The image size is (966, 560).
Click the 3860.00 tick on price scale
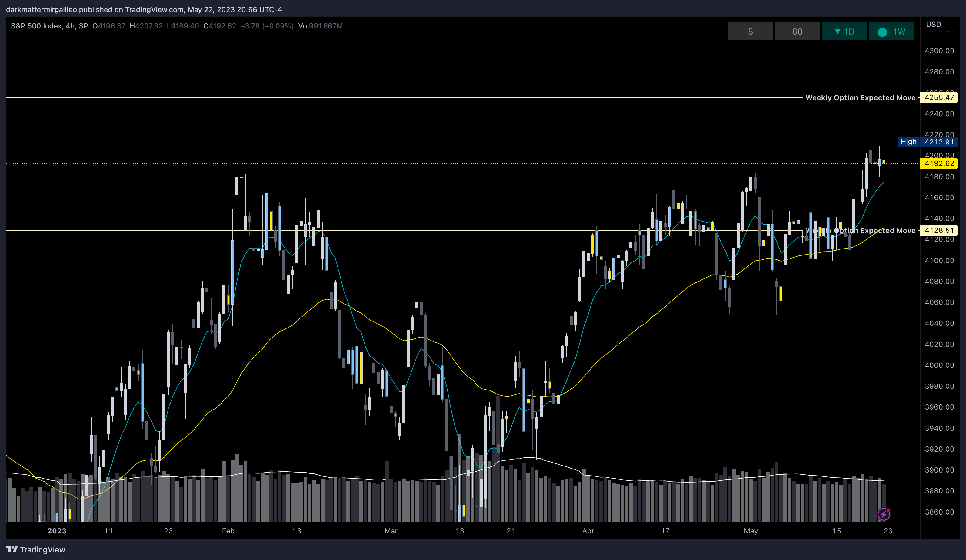point(939,512)
